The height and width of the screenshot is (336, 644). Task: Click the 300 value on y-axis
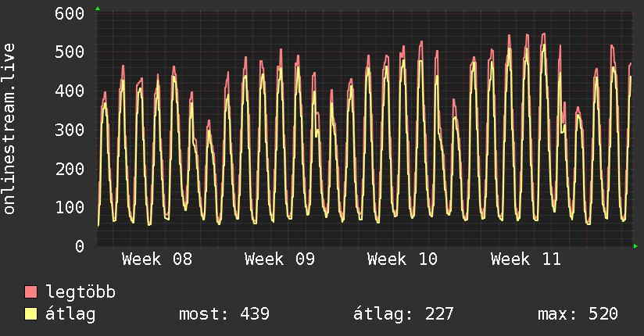tap(70, 130)
